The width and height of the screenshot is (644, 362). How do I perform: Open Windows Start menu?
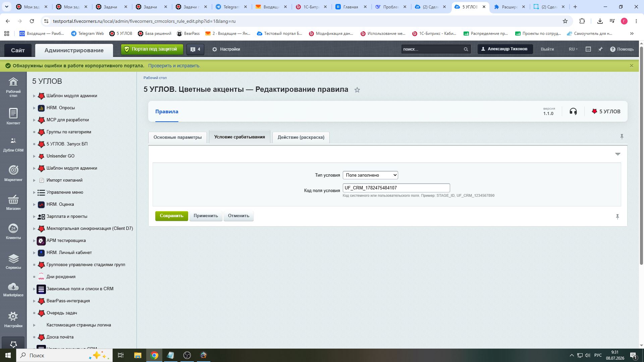click(8, 355)
